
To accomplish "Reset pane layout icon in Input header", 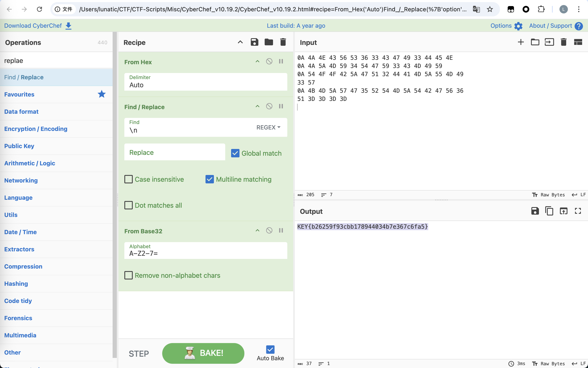I will pyautogui.click(x=578, y=42).
